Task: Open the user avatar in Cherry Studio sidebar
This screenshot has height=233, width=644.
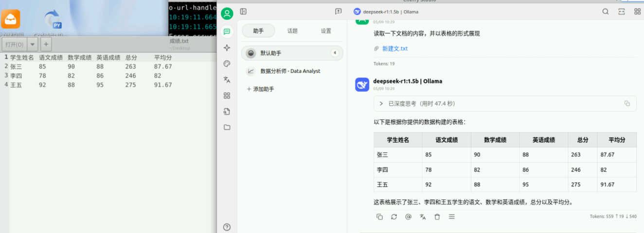Action: [227, 13]
